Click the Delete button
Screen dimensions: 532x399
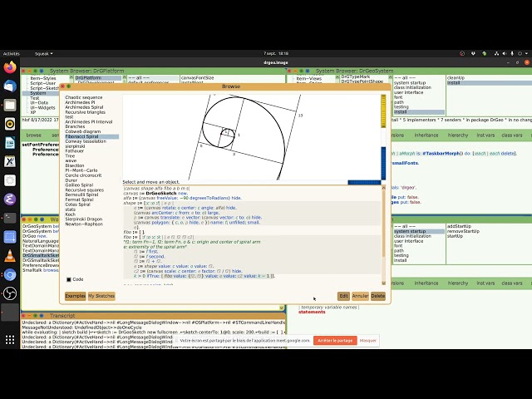tap(378, 296)
